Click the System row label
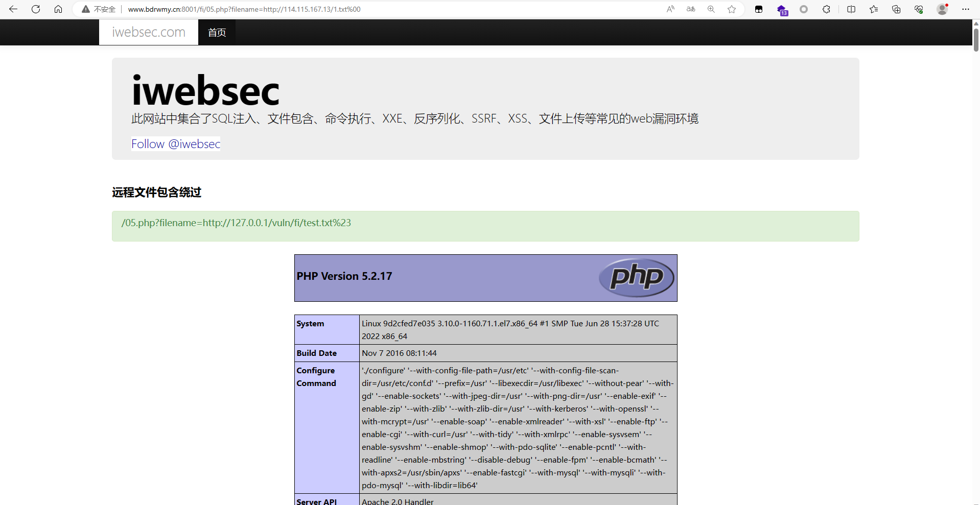This screenshot has width=980, height=505. pyautogui.click(x=310, y=323)
